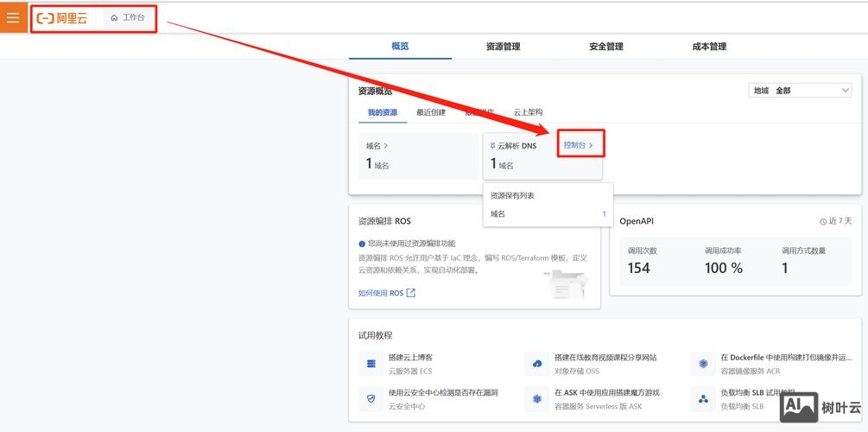Open the 地域 全部 region dropdown
This screenshot has height=432, width=868.
point(800,90)
